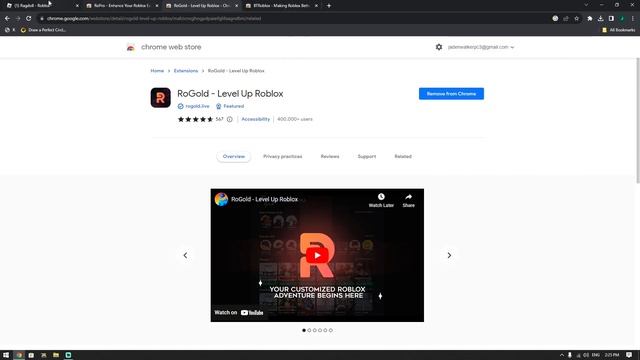Switch to the first Roblox browser tab
The image size is (640, 360).
pyautogui.click(x=41, y=6)
